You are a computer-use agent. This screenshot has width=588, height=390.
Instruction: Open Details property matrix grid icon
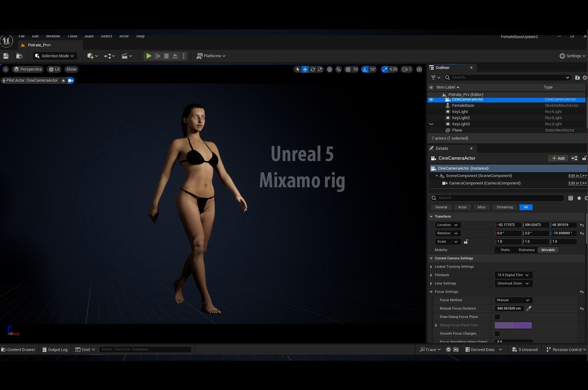[x=571, y=198]
